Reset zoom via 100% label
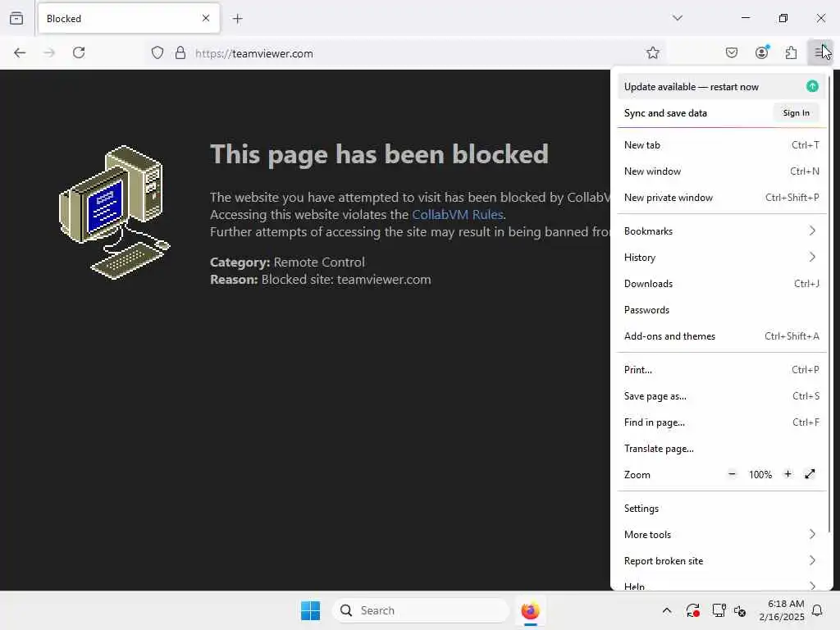Viewport: 840px width, 630px height. pyautogui.click(x=760, y=475)
